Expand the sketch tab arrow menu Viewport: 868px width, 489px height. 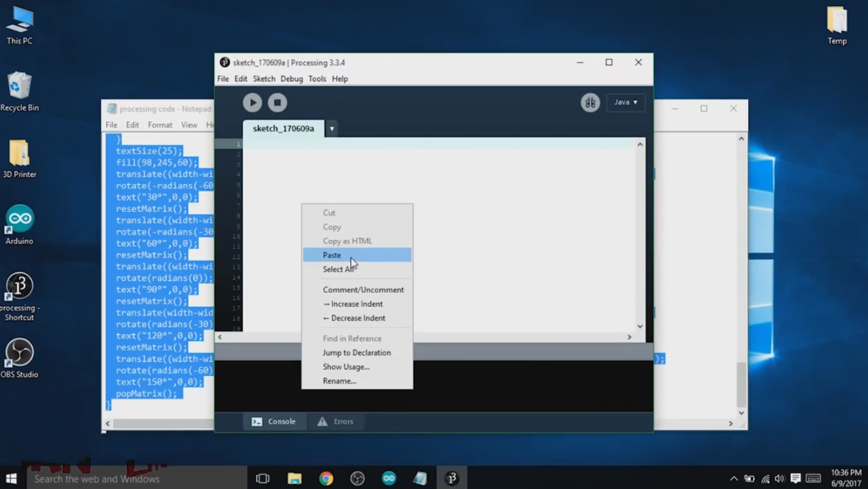(x=332, y=128)
